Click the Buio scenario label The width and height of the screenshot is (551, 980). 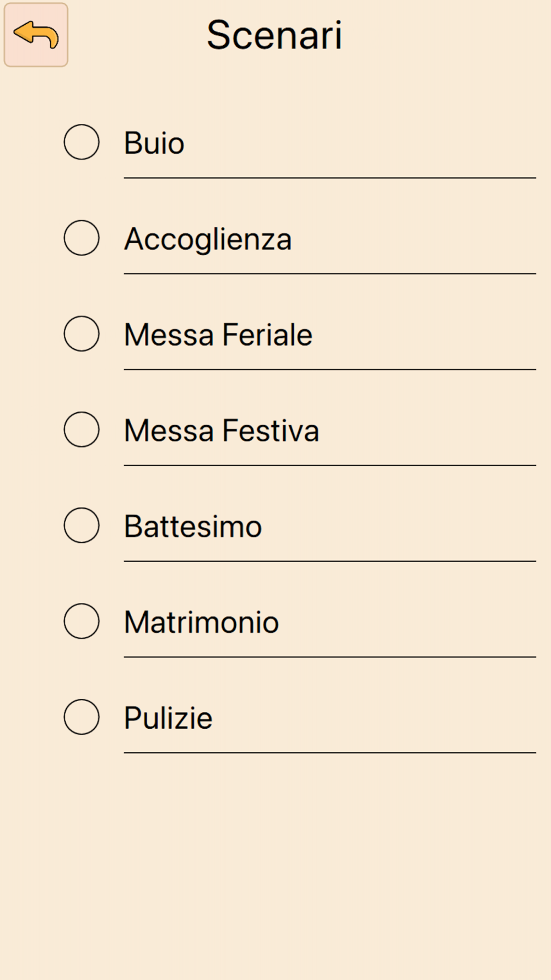pos(154,143)
